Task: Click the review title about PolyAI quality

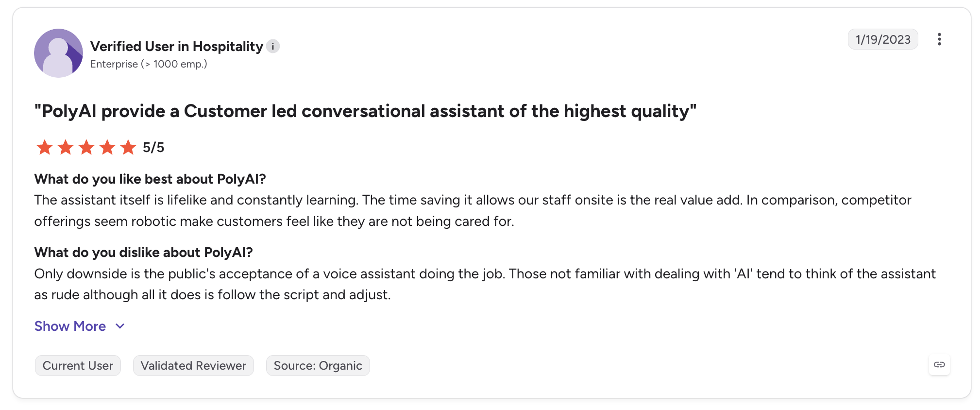Action: click(365, 111)
